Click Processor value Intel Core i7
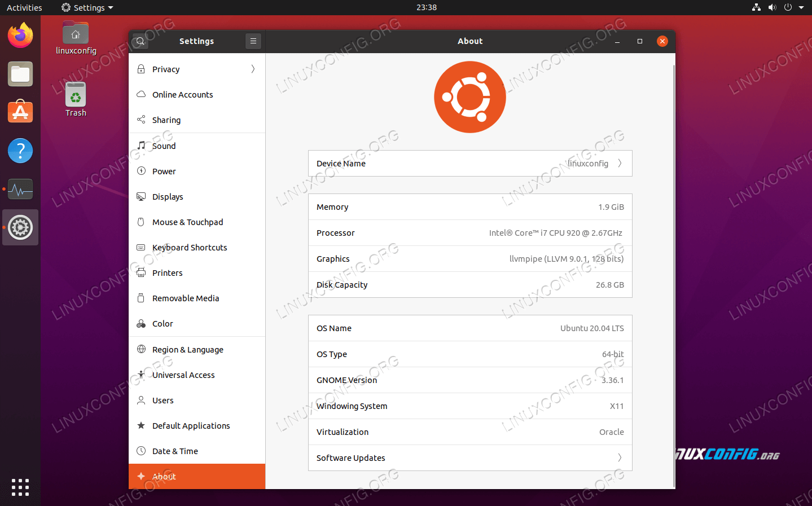This screenshot has height=506, width=812. coord(556,233)
